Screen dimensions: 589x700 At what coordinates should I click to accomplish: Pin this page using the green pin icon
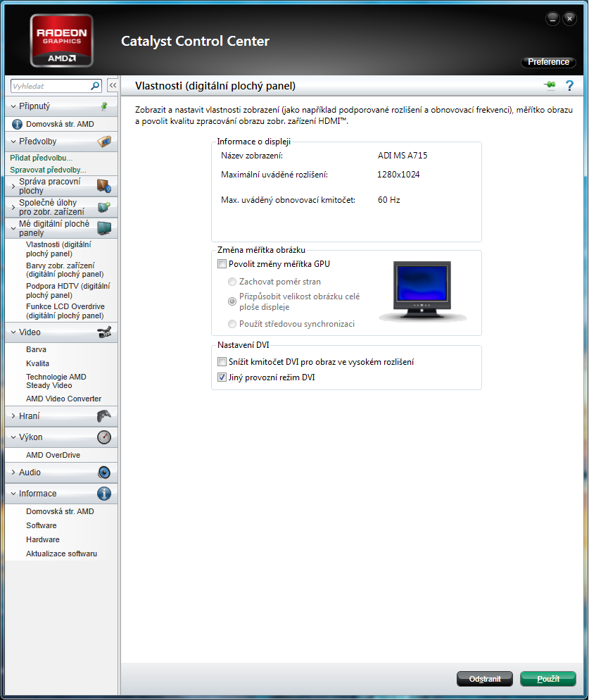click(550, 85)
